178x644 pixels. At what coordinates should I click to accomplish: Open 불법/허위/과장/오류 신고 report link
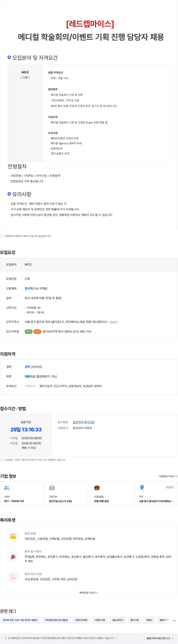160,638
